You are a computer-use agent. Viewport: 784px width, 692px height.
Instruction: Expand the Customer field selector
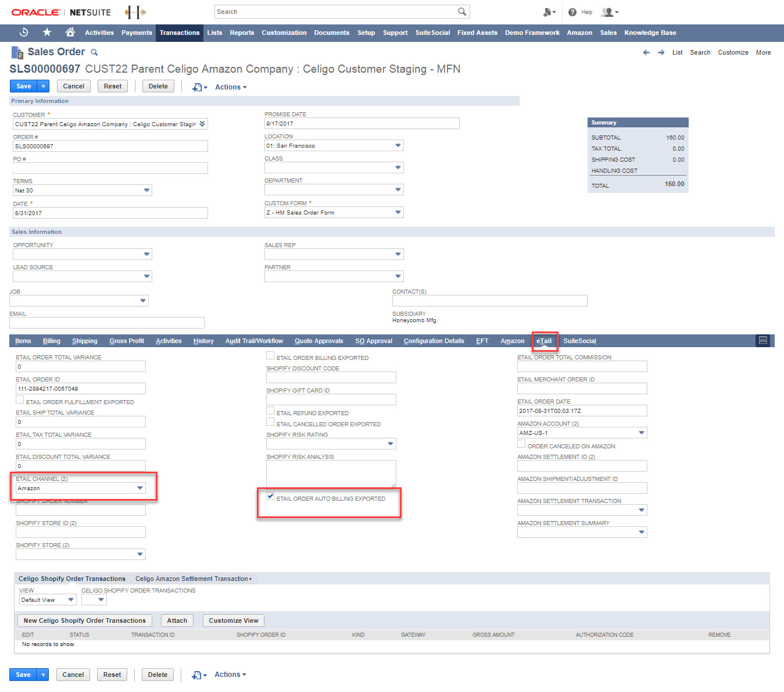click(202, 124)
